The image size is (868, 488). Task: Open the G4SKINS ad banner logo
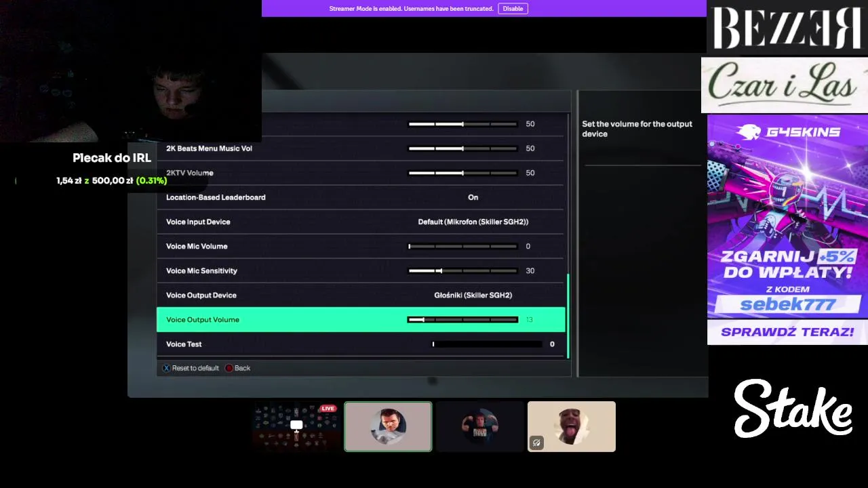[789, 132]
